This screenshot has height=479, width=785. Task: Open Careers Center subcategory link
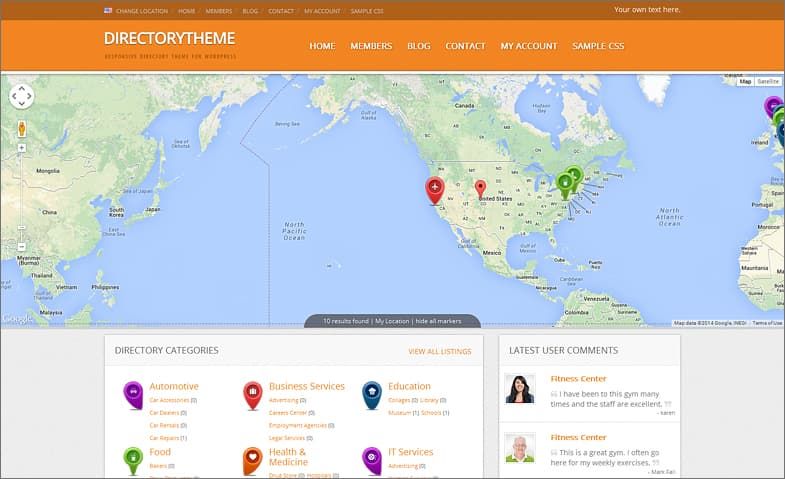[288, 413]
